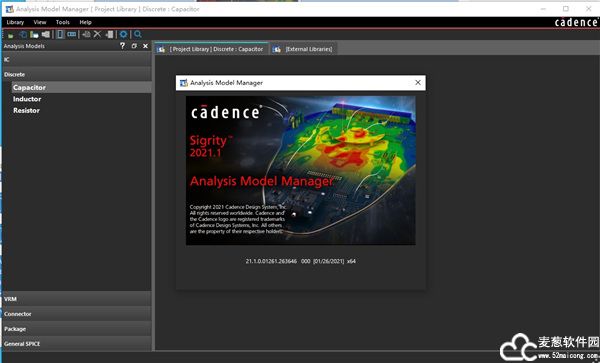This screenshot has width=600, height=363.
Task: Click the white hierarchy-style toolbar icon
Action: click(x=46, y=34)
